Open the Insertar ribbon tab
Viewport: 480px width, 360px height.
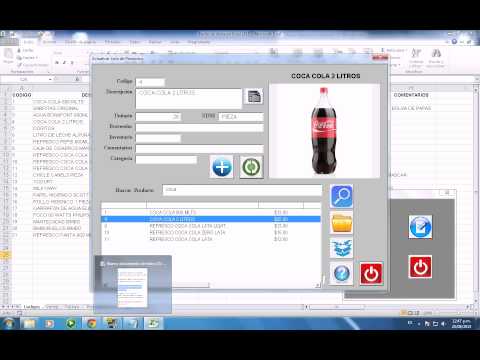49,42
